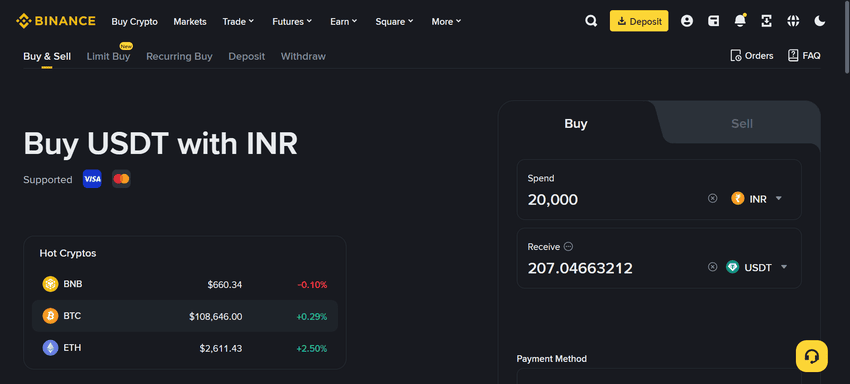The width and height of the screenshot is (850, 384).
Task: Click the Hot Cryptos heading
Action: tap(68, 253)
